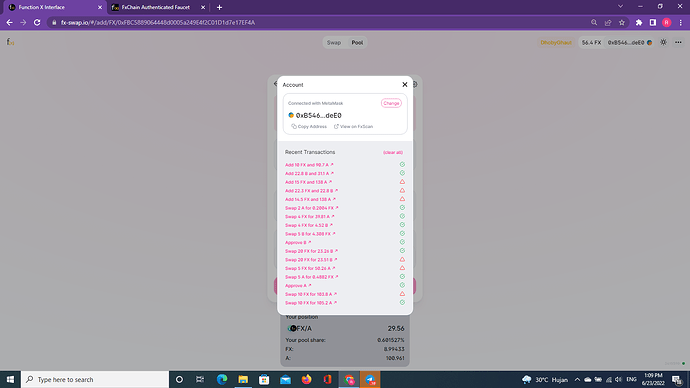Image resolution: width=690 pixels, height=388 pixels.
Task: Click the Change wallet button
Action: (x=391, y=103)
